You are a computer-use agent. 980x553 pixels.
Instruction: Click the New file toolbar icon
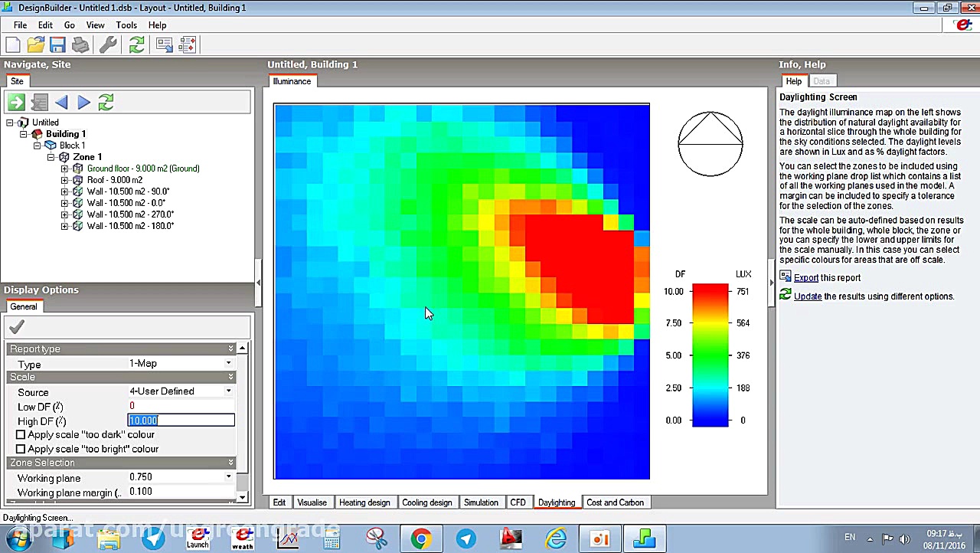pos(13,45)
